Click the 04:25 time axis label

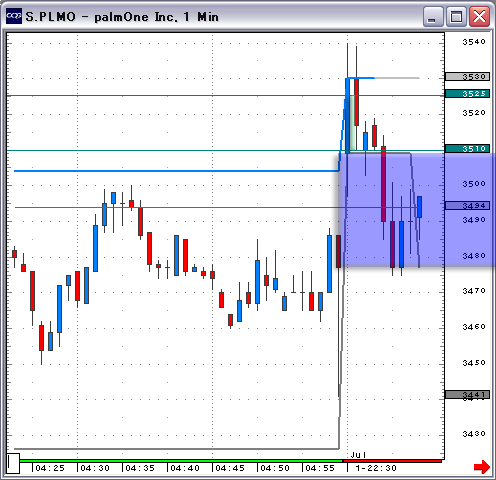[50, 468]
